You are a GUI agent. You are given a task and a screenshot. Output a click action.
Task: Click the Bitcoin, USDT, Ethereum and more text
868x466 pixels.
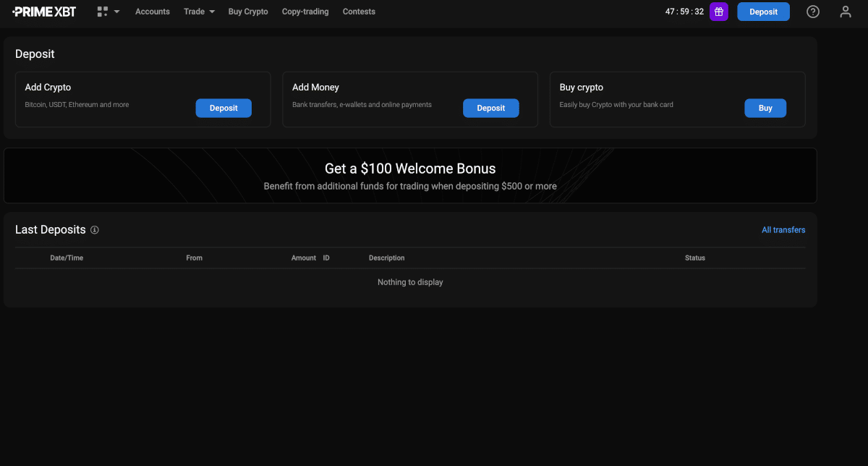point(77,105)
